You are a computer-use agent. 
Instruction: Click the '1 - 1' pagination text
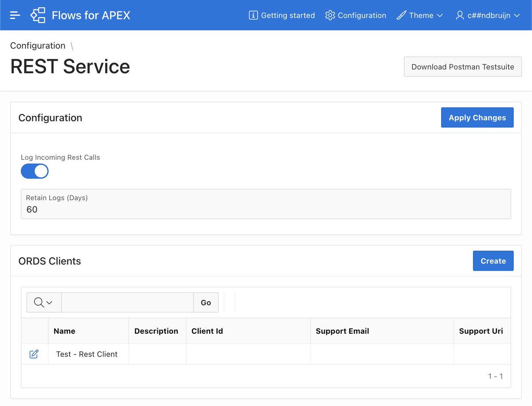[x=496, y=376]
